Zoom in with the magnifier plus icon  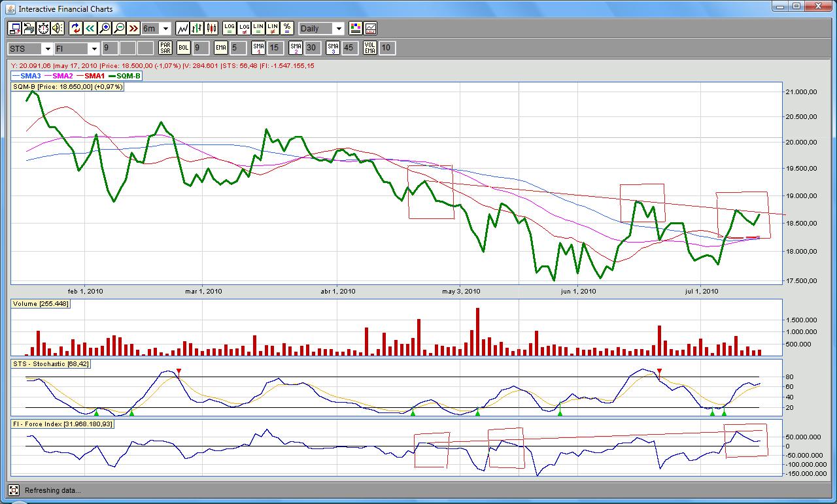105,28
